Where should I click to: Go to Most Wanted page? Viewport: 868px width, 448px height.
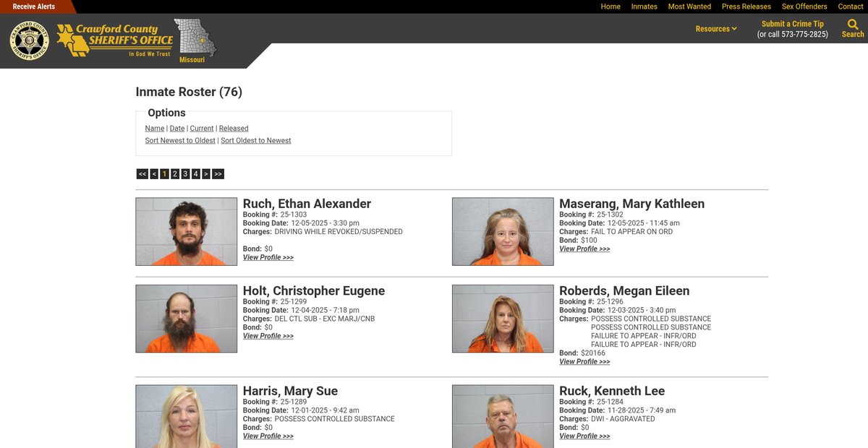[689, 7]
